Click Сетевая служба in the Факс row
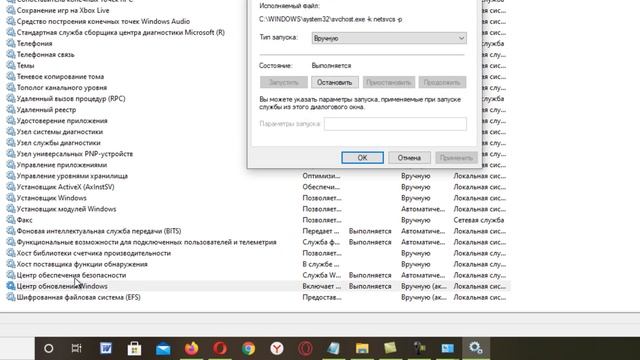Image resolution: width=640 pixels, height=360 pixels. [479, 220]
